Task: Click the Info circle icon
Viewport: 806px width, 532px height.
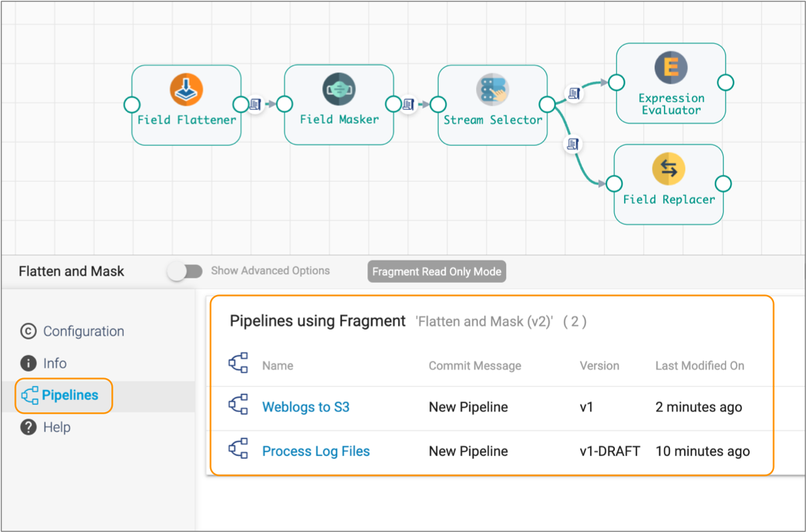Action: click(x=28, y=364)
